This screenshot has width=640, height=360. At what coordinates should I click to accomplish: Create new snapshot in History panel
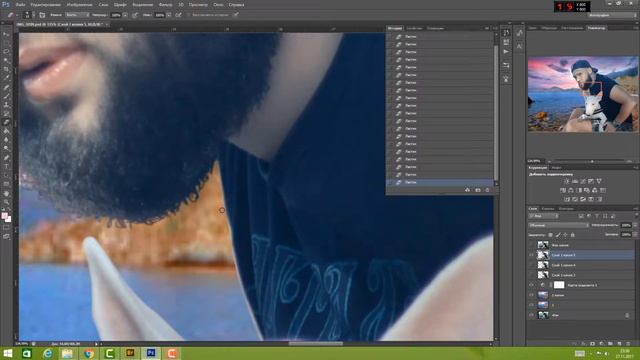478,190
